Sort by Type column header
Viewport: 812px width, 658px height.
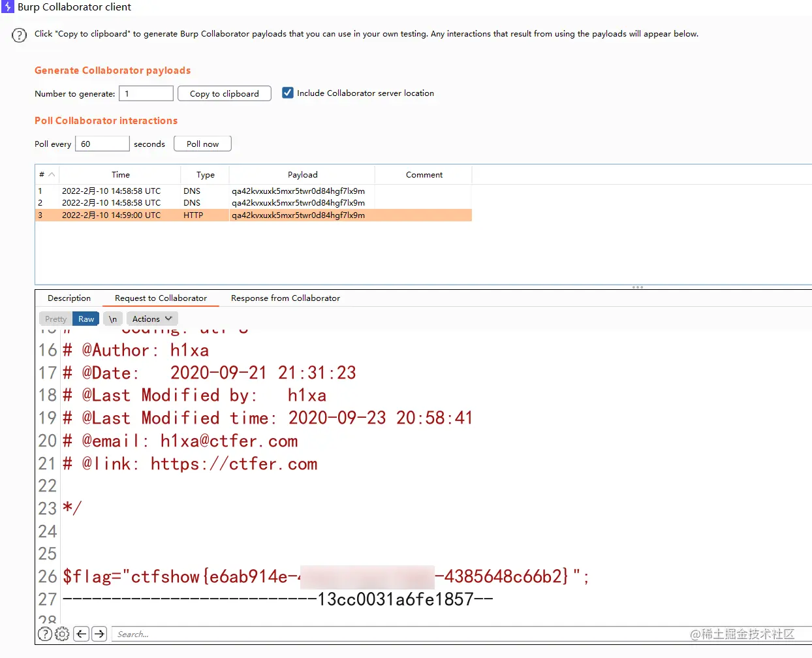pos(206,174)
